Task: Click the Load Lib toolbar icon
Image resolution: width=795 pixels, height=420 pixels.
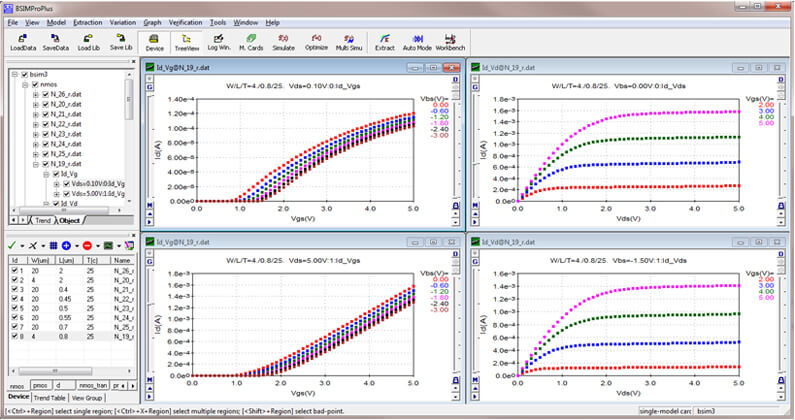Action: tap(88, 42)
